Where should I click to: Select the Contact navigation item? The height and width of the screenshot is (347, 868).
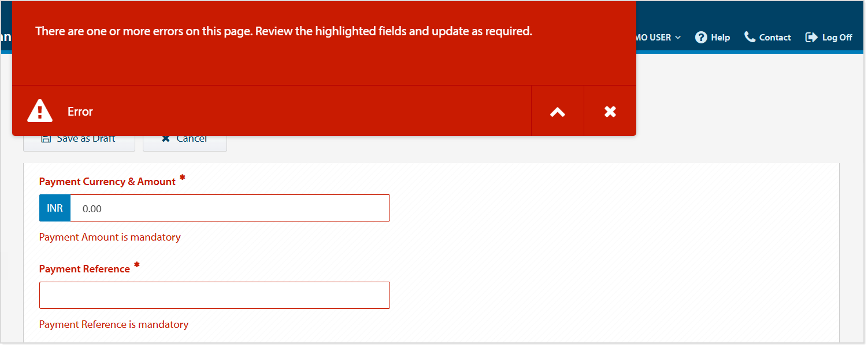[774, 37]
